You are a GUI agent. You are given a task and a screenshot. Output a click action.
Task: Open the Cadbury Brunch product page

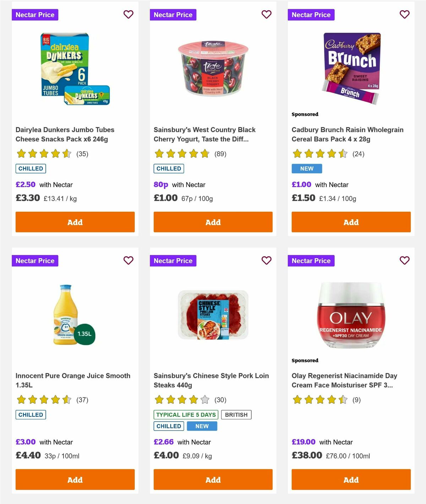tap(347, 134)
